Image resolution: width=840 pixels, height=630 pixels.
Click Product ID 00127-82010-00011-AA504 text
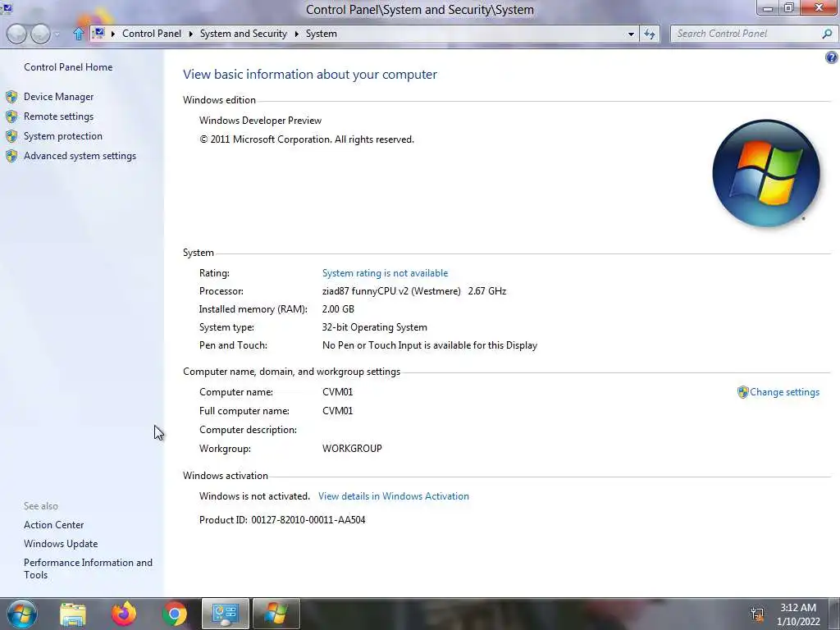[x=282, y=519]
